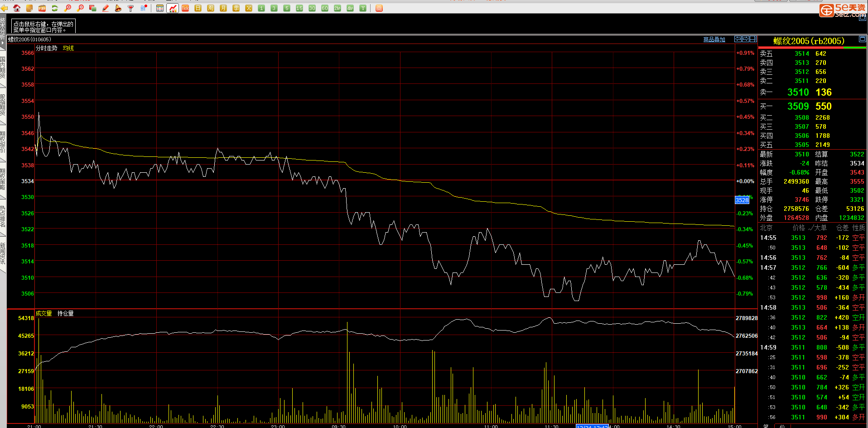Click the green refresh icon
868x428 pixels.
click(55, 8)
